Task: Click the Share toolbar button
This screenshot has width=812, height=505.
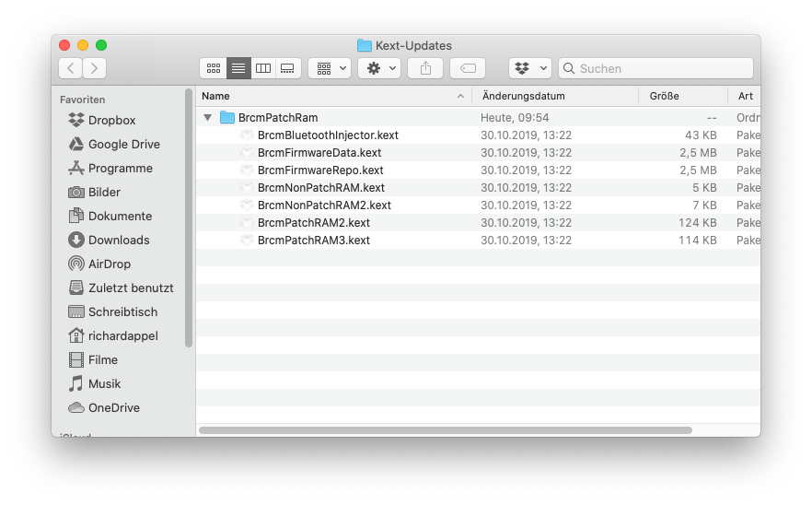Action: point(425,68)
